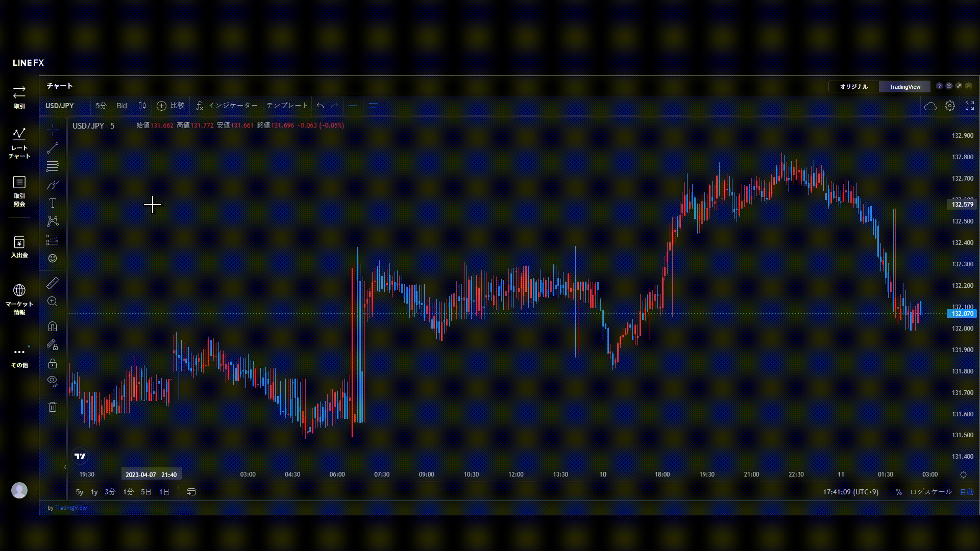The width and height of the screenshot is (980, 551).
Task: Toggle magnet mode on
Action: (53, 327)
